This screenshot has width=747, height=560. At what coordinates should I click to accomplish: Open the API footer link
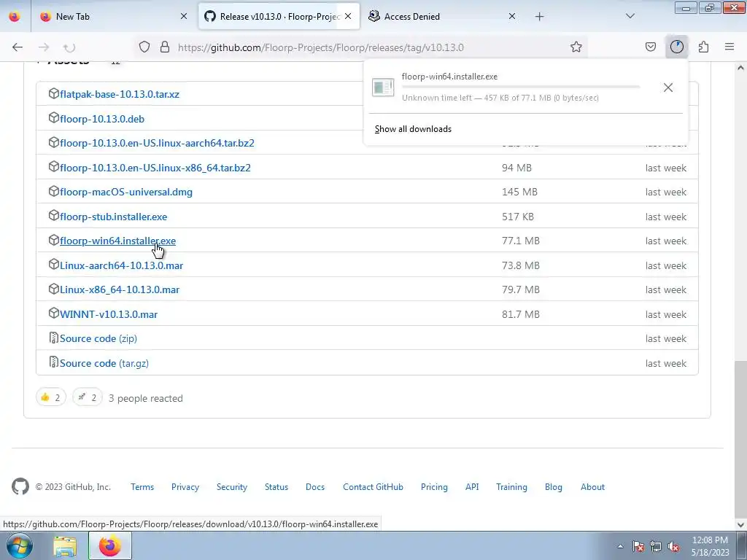pyautogui.click(x=472, y=486)
